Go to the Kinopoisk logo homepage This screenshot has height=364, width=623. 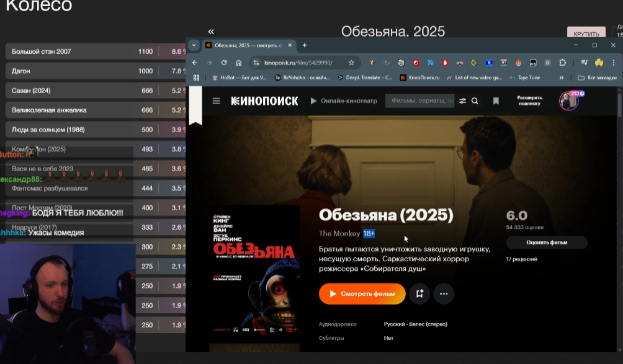264,101
